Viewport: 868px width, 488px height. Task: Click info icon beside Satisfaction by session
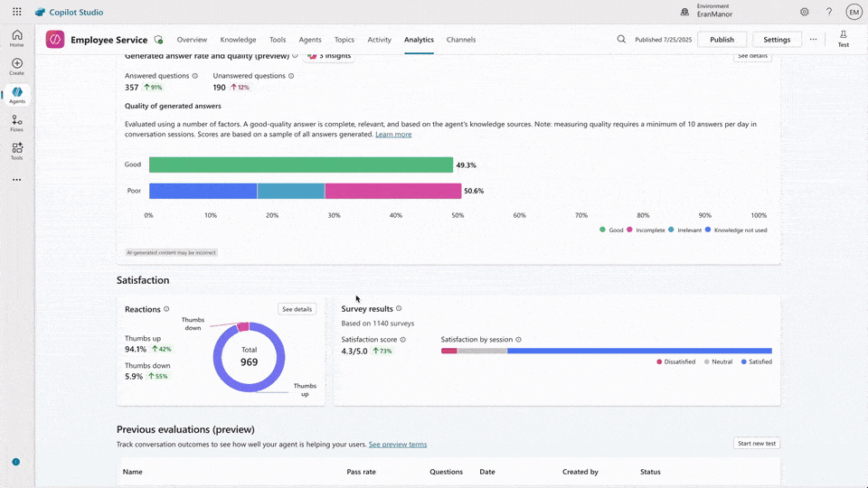519,340
